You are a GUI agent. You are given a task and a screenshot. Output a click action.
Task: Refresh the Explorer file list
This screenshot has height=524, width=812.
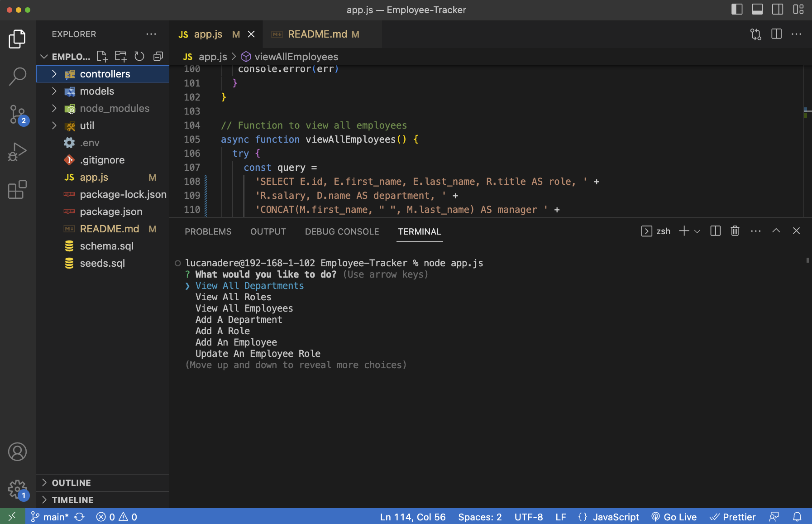[x=139, y=56]
